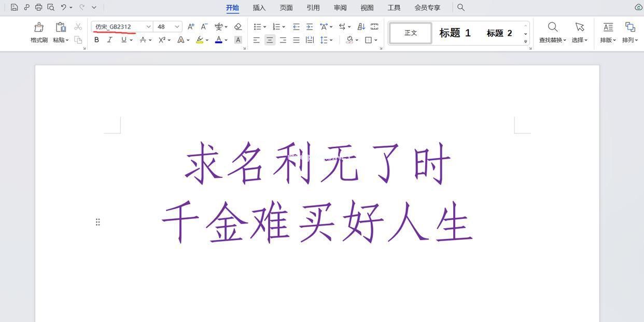Justify text alignment
644x322 pixels.
(x=296, y=40)
